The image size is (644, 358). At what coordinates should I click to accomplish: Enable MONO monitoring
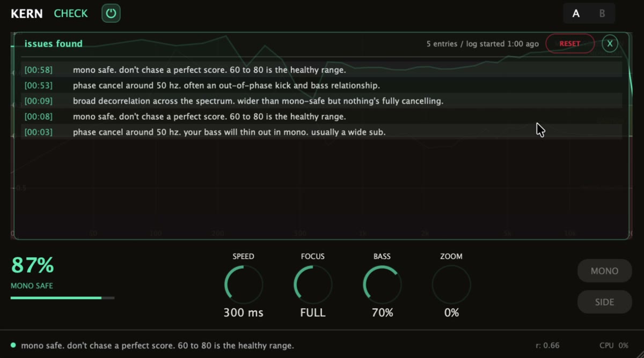604,271
